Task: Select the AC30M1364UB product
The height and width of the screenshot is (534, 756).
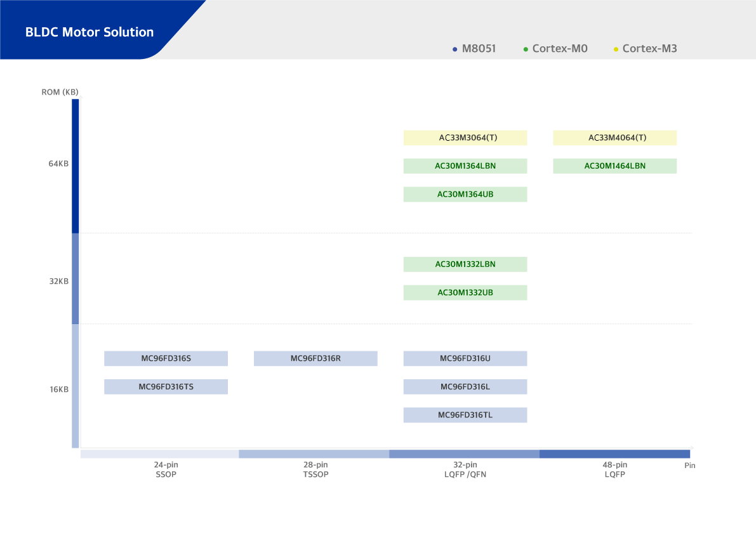Action: click(465, 195)
